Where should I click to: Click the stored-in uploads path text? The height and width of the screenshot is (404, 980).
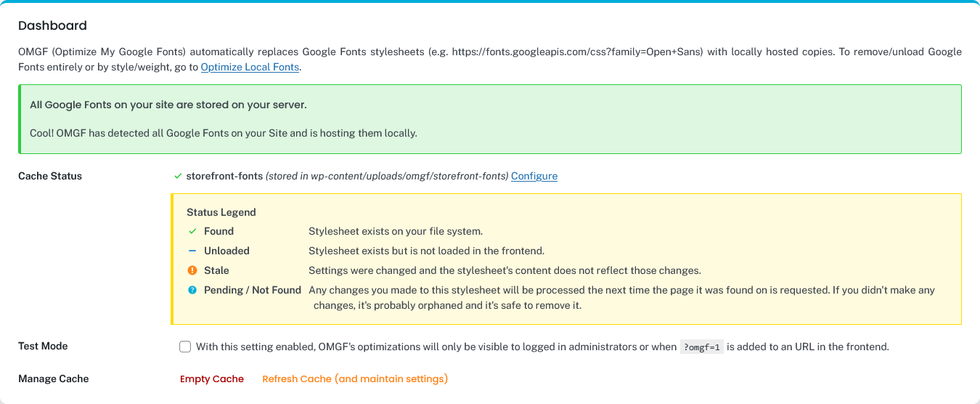[x=387, y=176]
